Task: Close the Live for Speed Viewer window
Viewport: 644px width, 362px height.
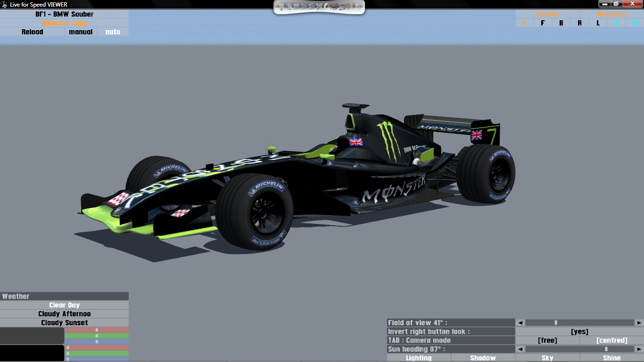Action: pyautogui.click(x=632, y=4)
